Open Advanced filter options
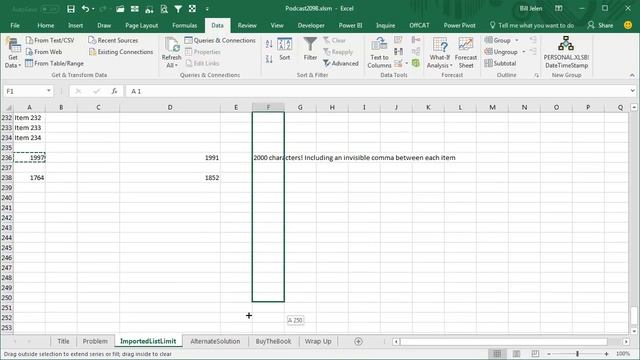Image resolution: width=640 pixels, height=360 pixels. click(341, 63)
